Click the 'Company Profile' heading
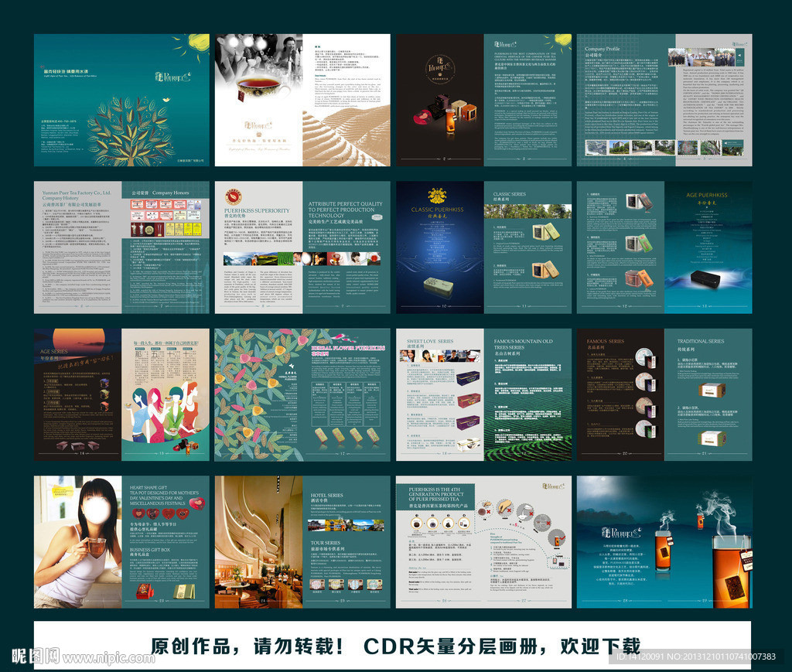The height and width of the screenshot is (672, 792). 602,49
